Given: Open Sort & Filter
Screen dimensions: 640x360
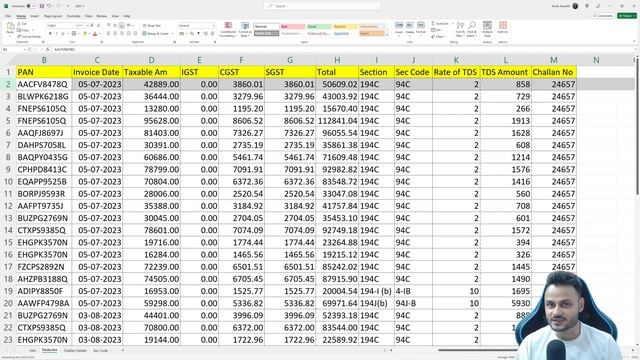Looking at the screenshot, I should click(x=460, y=30).
